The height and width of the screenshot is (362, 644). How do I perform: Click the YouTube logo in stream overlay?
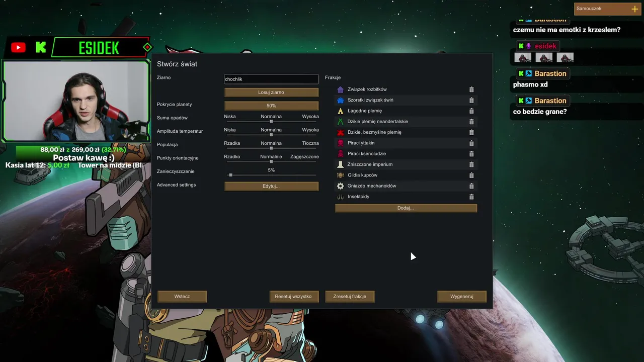pos(18,48)
